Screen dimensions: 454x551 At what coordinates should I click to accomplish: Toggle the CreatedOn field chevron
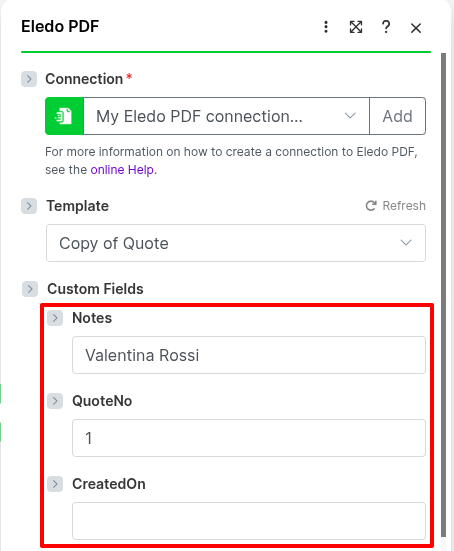55,484
